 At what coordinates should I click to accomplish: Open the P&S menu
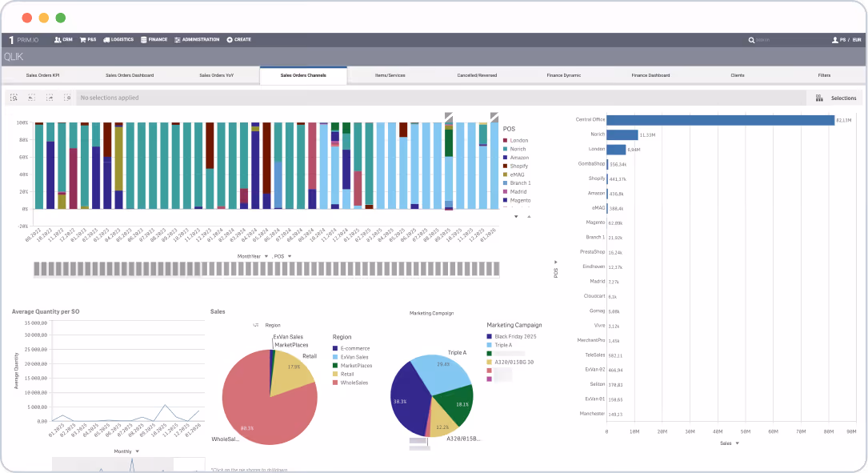pos(88,40)
